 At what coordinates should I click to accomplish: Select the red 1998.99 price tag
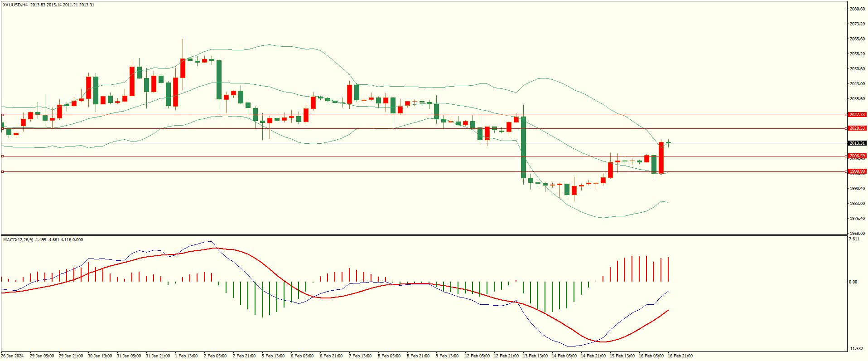coord(857,171)
